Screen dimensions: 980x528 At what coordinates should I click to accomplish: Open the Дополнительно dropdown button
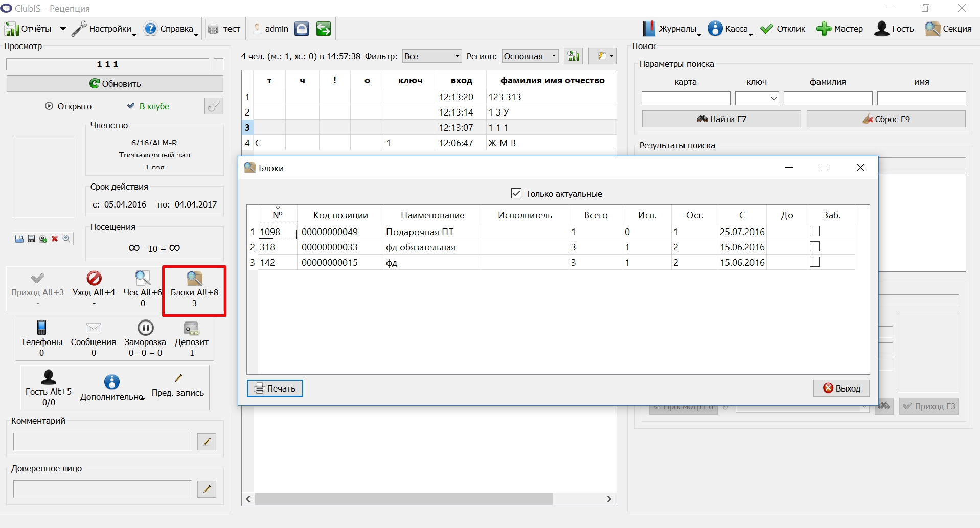coord(112,388)
